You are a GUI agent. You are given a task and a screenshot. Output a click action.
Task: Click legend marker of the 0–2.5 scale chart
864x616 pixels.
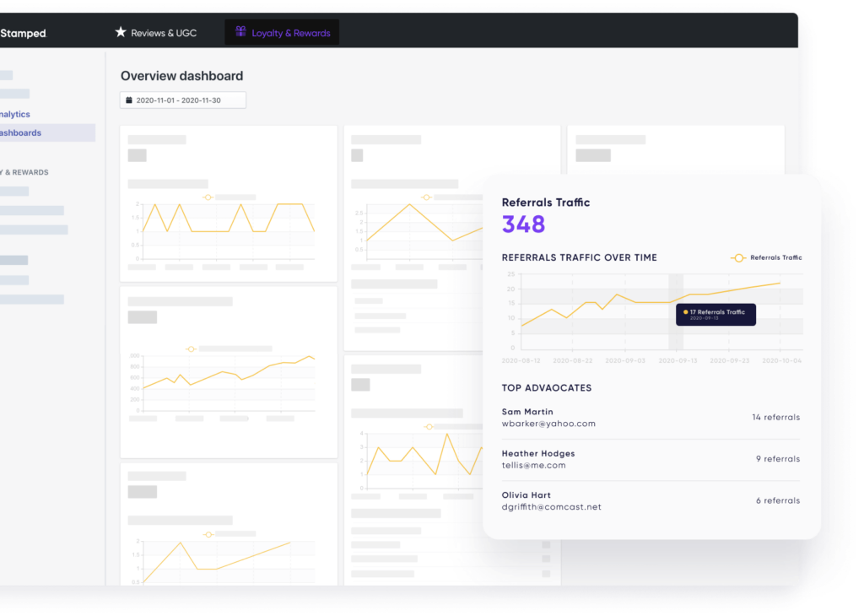pos(426,197)
